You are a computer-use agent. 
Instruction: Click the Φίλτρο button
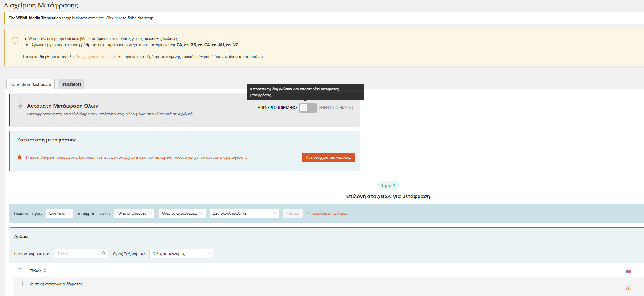pyautogui.click(x=293, y=213)
